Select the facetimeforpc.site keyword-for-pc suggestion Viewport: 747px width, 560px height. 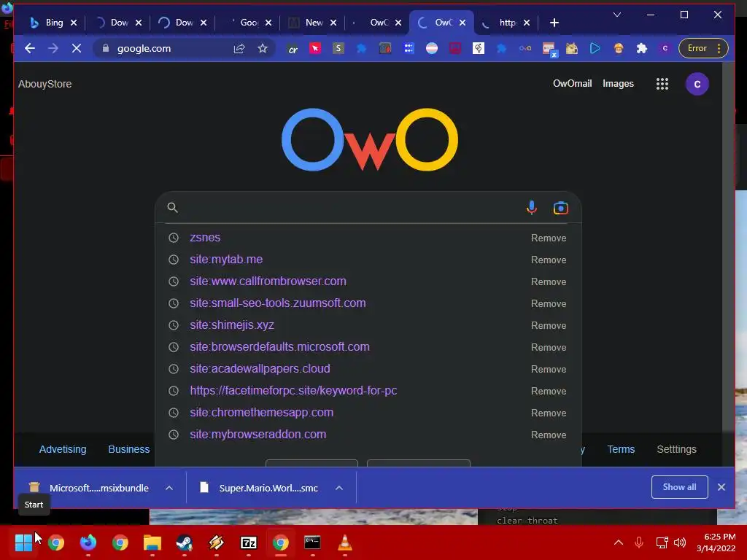[x=293, y=391]
